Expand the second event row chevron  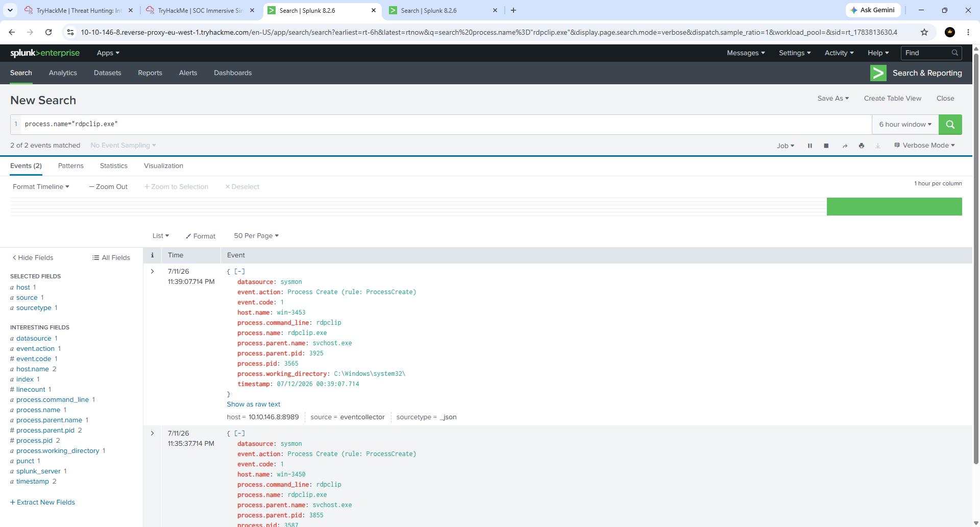[x=152, y=433]
